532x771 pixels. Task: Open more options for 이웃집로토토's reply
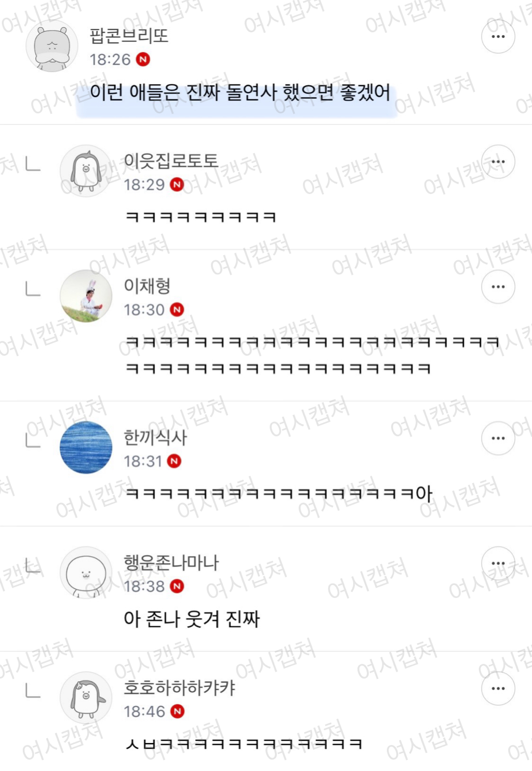[x=498, y=162]
